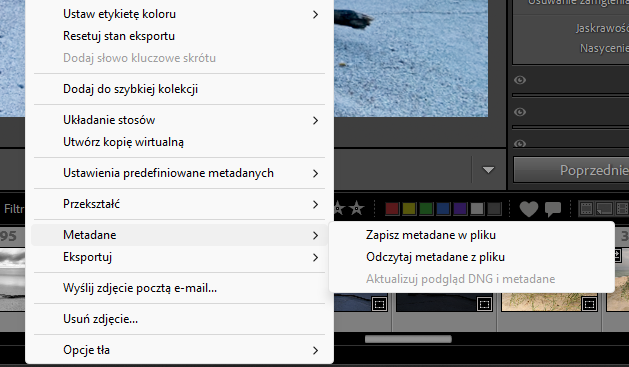Filter by virtual copies icon
The image size is (629, 367).
coord(604,209)
